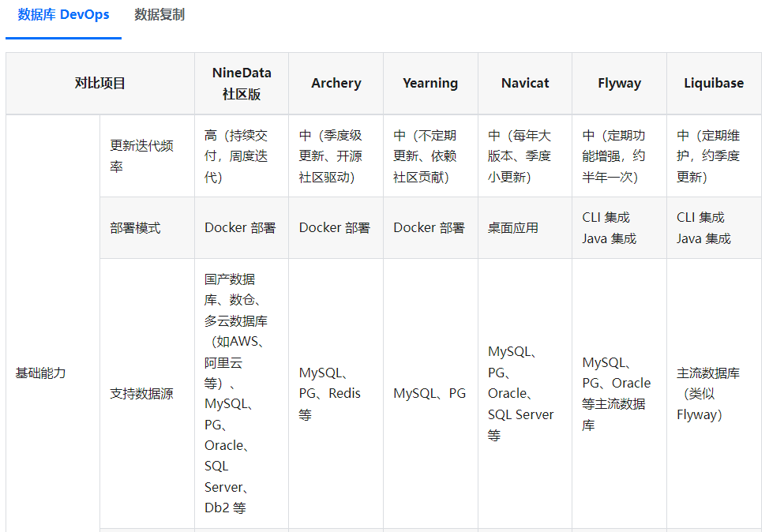The image size is (769, 532).
Task: Click the cell 中（季度级更新、开源社区驱动）
Action: tap(336, 156)
